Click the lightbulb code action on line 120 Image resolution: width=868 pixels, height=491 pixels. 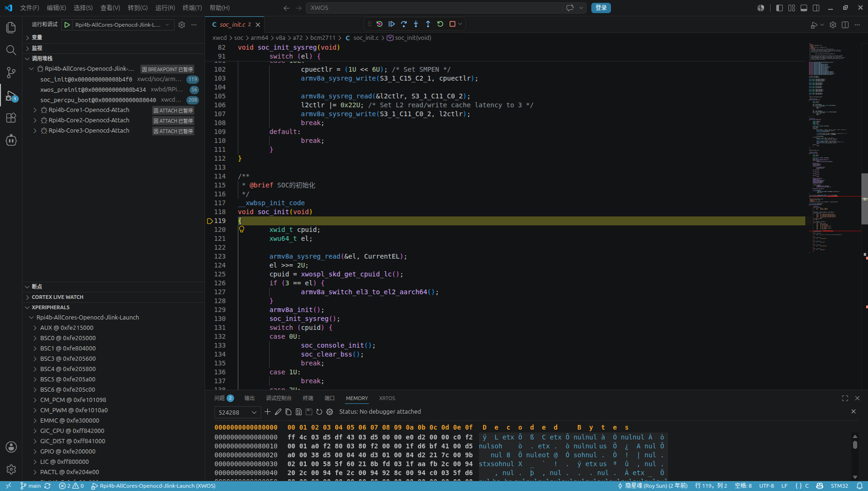[242, 229]
